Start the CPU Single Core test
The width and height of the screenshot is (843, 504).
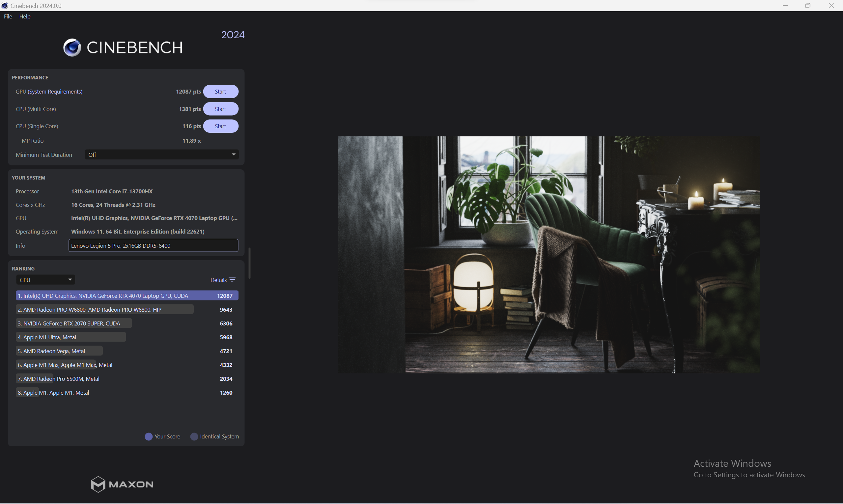[220, 126]
